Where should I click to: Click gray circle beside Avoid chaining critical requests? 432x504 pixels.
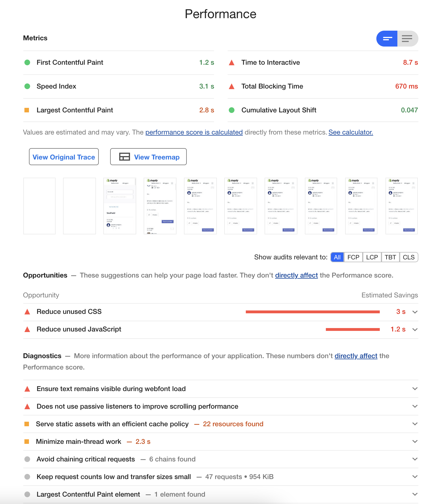coord(27,459)
